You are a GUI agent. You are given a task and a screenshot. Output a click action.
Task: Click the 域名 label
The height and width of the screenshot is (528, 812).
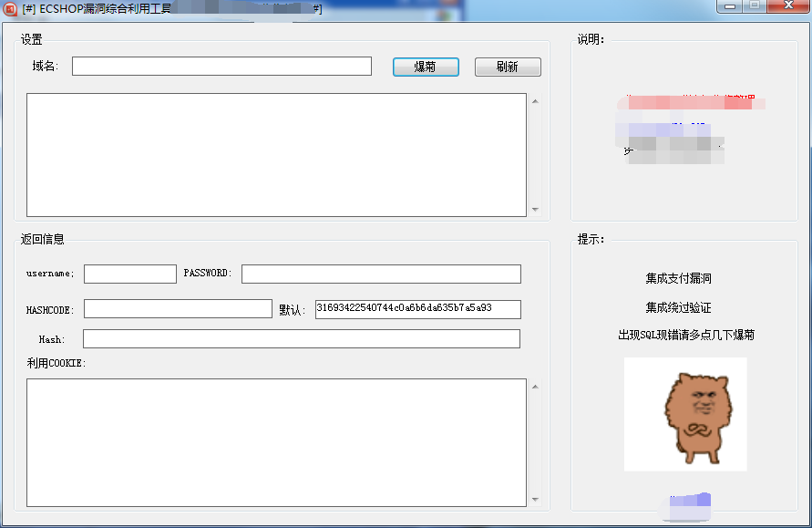[x=45, y=67]
